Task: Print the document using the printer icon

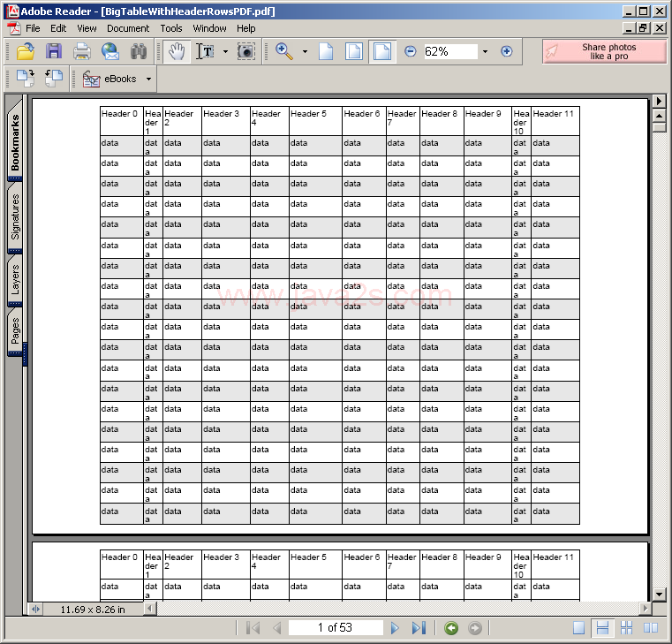Action: tap(81, 51)
